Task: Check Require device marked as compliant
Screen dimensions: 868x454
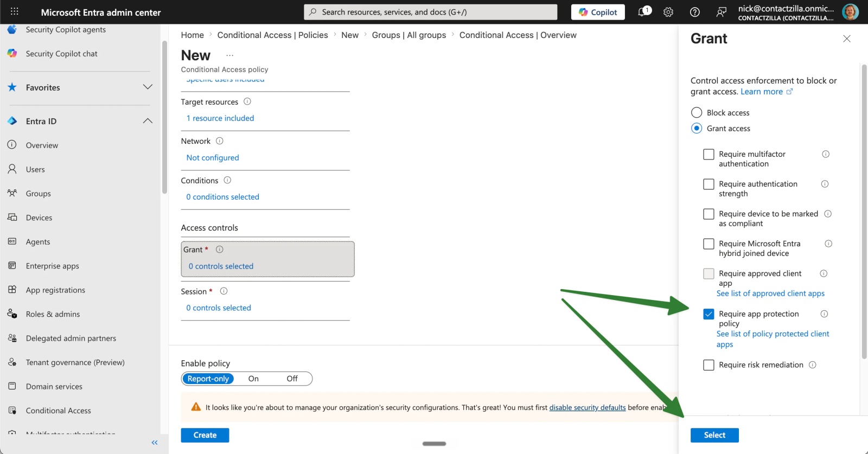Action: click(709, 214)
